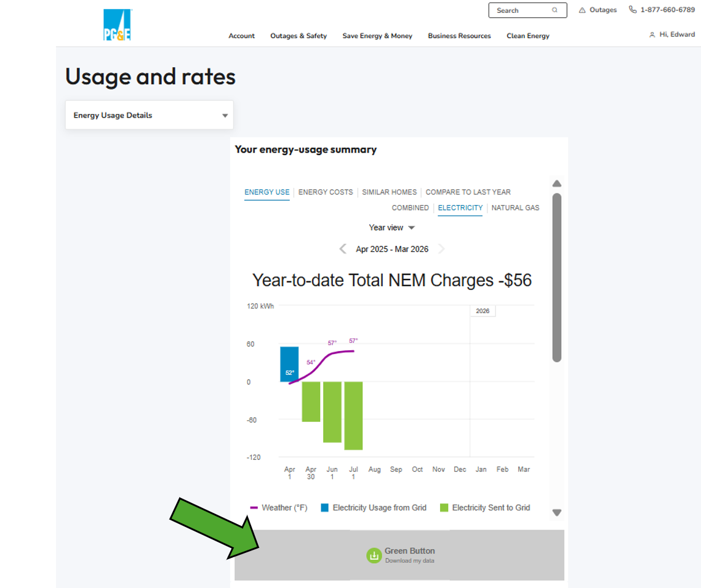701x588 pixels.
Task: Click the 2026 year marker label
Action: 483,311
